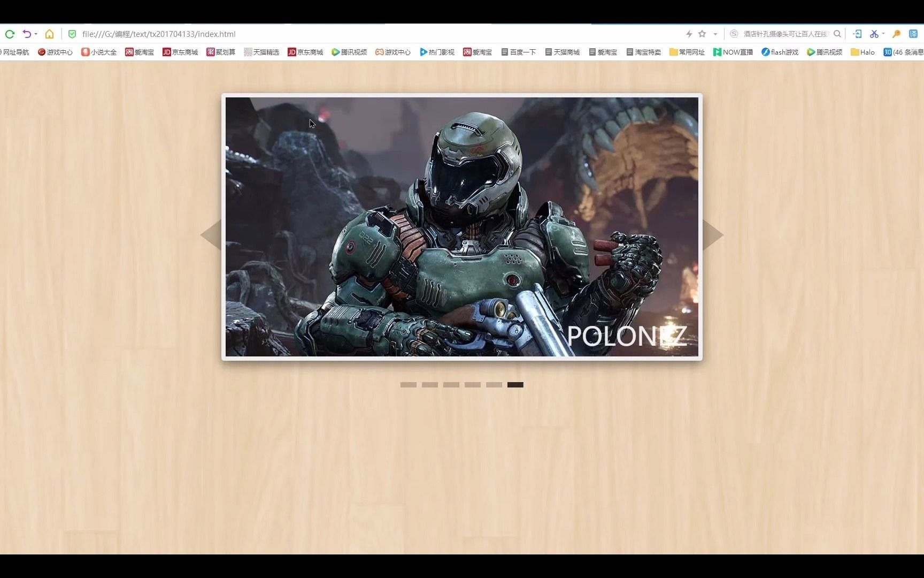Bookmark this page with the star icon

coord(702,34)
